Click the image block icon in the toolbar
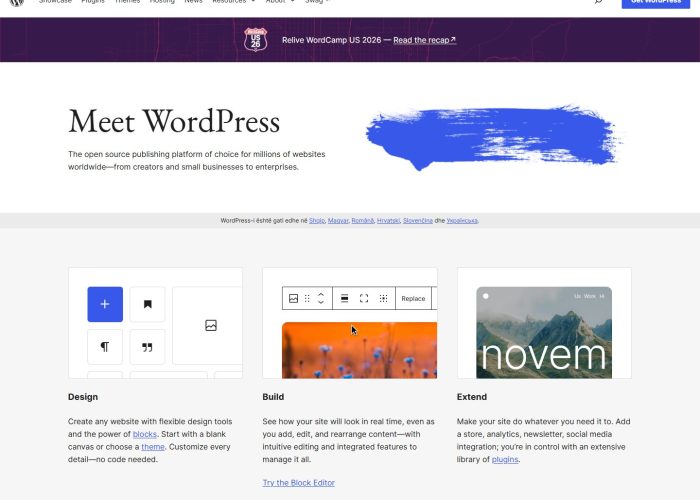The height and width of the screenshot is (500, 700). pos(293,299)
